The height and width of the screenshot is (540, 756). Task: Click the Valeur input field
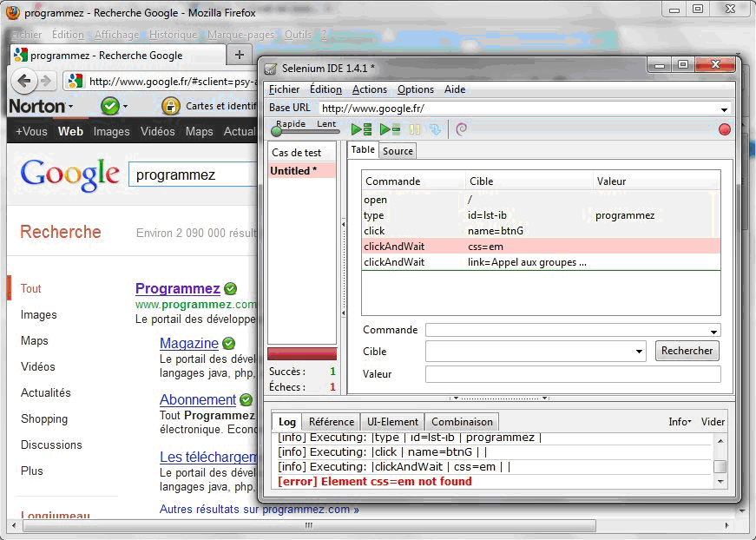573,374
